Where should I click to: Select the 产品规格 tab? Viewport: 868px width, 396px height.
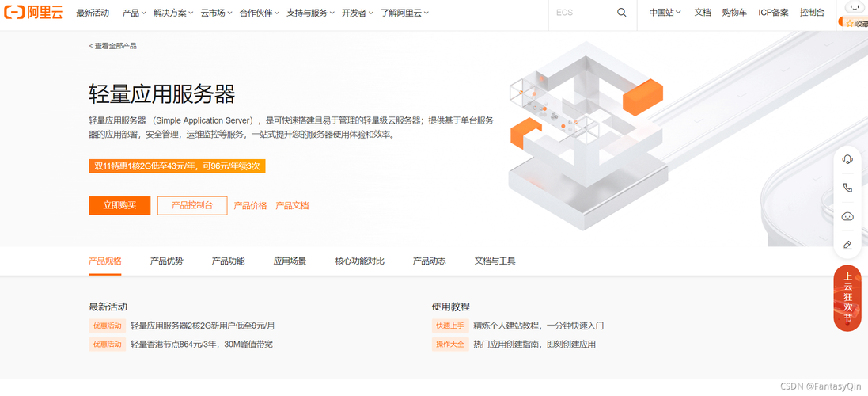click(105, 261)
